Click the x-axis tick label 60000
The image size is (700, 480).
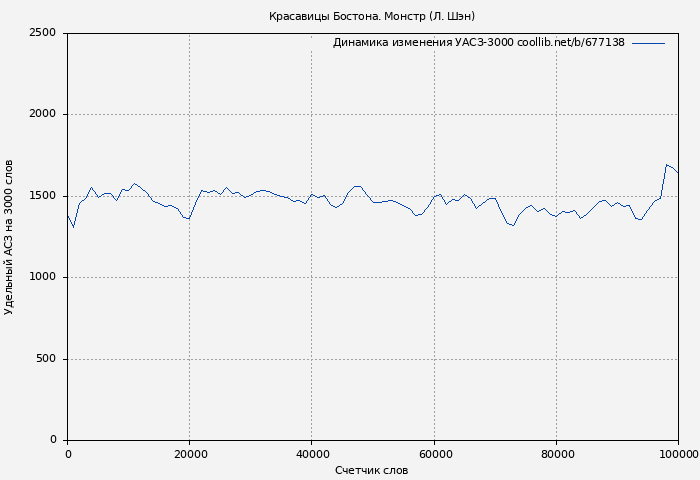click(x=434, y=455)
